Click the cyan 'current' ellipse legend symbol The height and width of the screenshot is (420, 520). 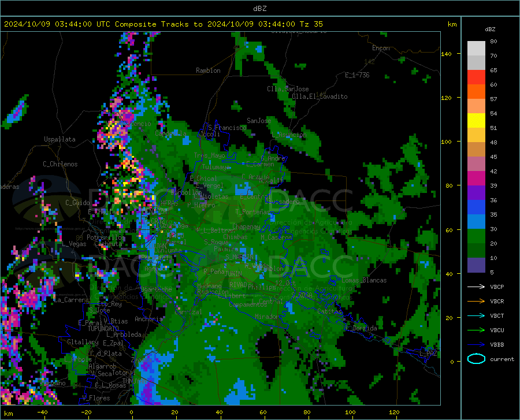(x=476, y=359)
